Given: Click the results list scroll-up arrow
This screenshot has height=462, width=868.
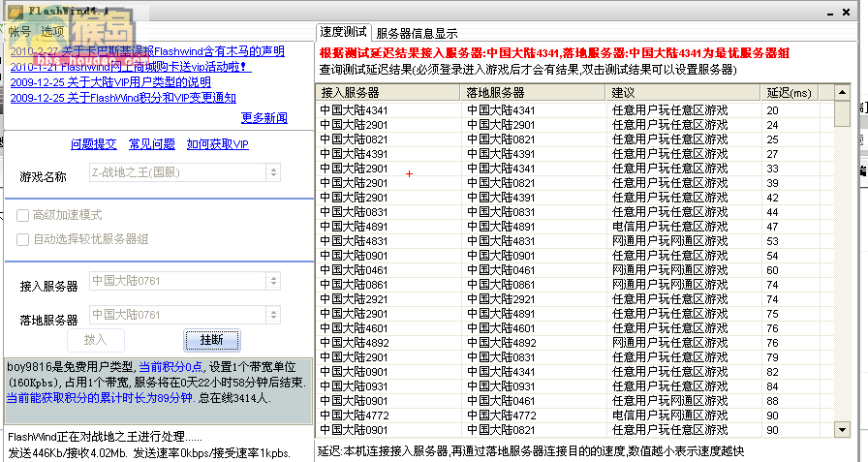Looking at the screenshot, I should 842,92.
